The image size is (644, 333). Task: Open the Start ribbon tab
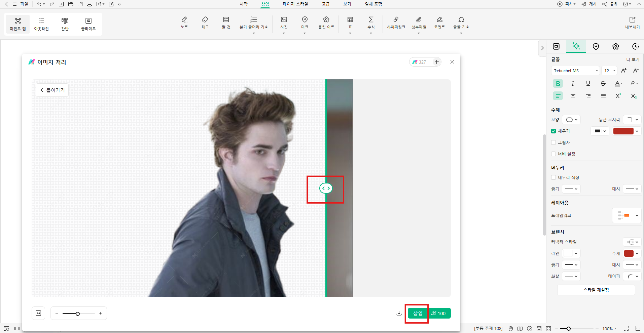[x=244, y=4]
